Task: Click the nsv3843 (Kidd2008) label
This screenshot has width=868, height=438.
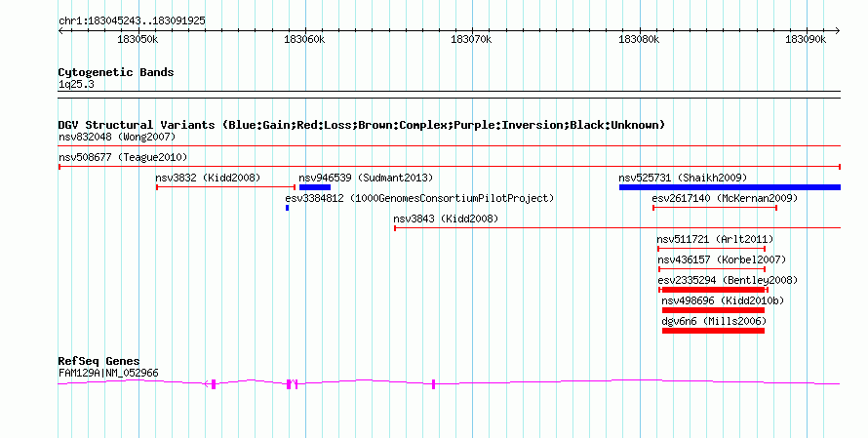Action: coord(446,219)
